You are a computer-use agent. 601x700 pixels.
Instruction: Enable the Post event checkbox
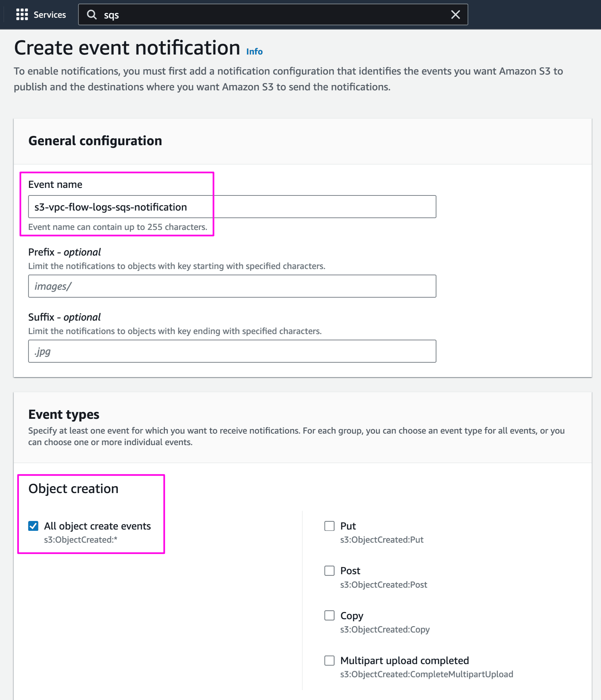329,571
